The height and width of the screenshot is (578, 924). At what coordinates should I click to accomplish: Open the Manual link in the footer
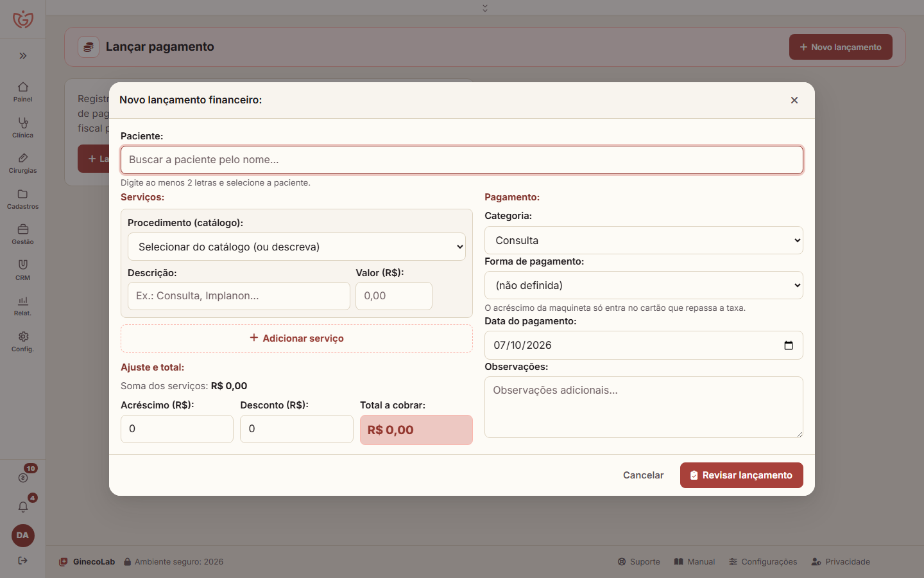[x=694, y=562]
